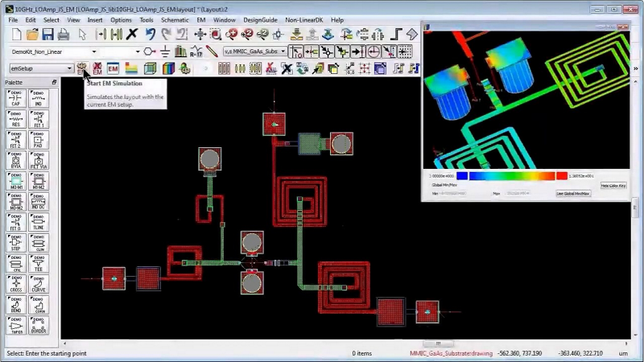Open the File menu
644x362 pixels.
click(x=13, y=19)
